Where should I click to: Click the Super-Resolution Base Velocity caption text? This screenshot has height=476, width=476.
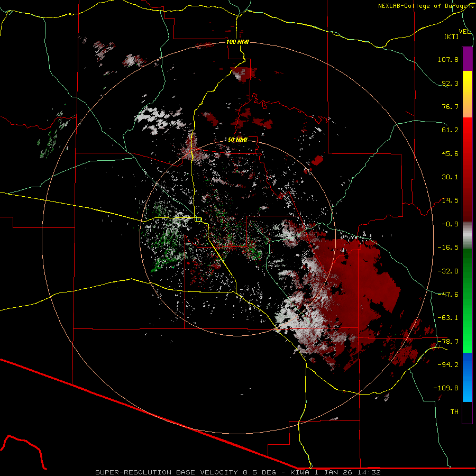coord(238,472)
